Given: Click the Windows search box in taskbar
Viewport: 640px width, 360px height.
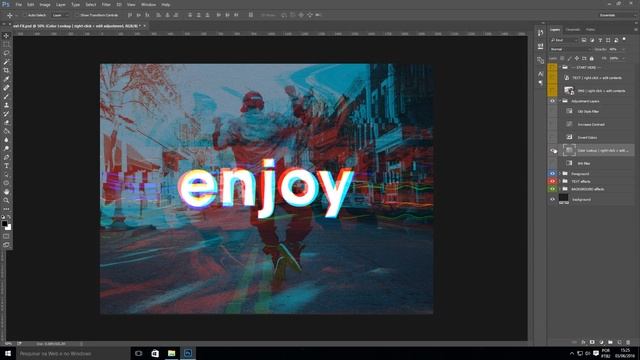Looking at the screenshot, I should point(72,353).
